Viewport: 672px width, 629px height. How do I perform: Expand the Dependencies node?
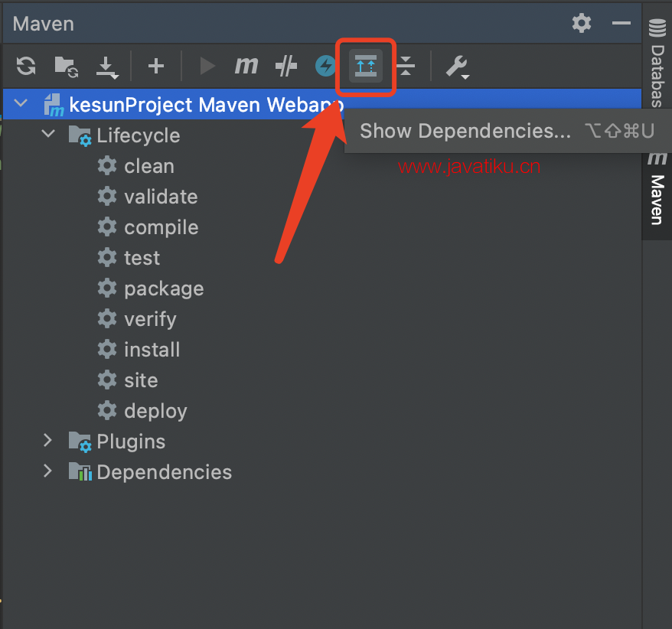pos(47,471)
